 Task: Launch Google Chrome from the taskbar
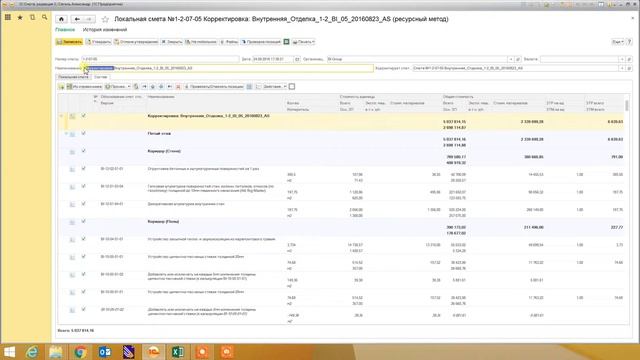click(x=80, y=351)
